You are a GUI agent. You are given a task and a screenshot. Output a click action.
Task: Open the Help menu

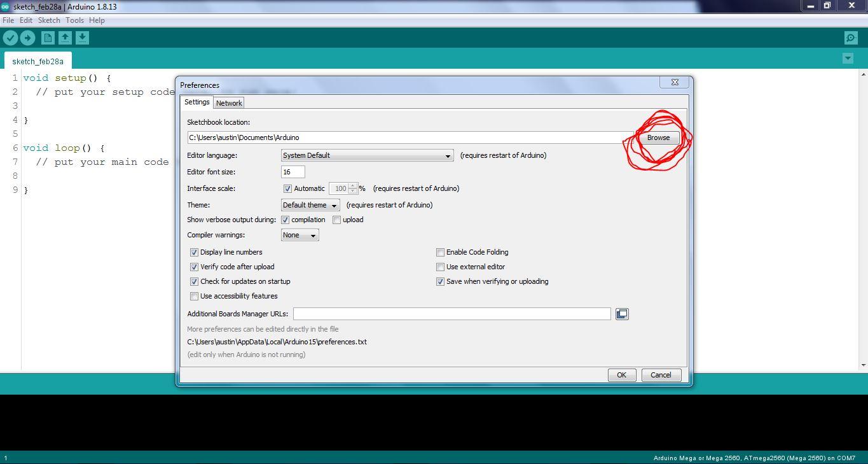[x=97, y=20]
